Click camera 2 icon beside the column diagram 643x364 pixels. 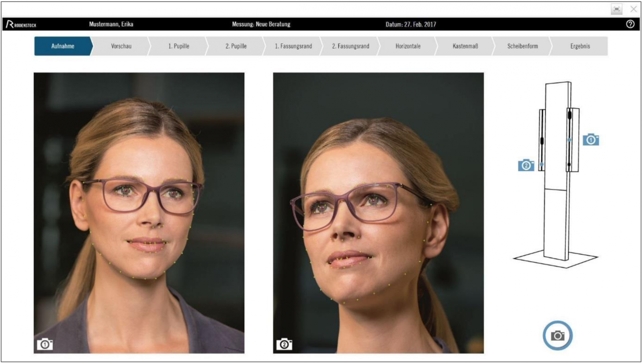[526, 165]
